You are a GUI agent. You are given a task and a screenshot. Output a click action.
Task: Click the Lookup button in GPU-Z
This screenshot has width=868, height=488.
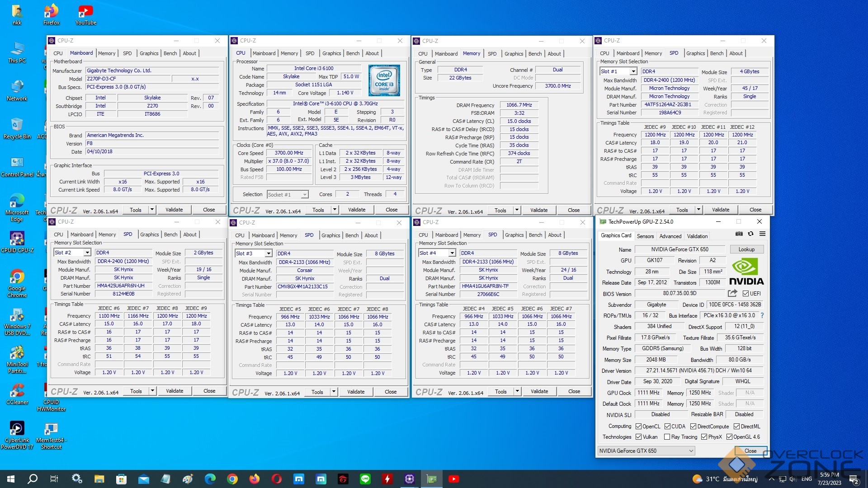pos(746,249)
